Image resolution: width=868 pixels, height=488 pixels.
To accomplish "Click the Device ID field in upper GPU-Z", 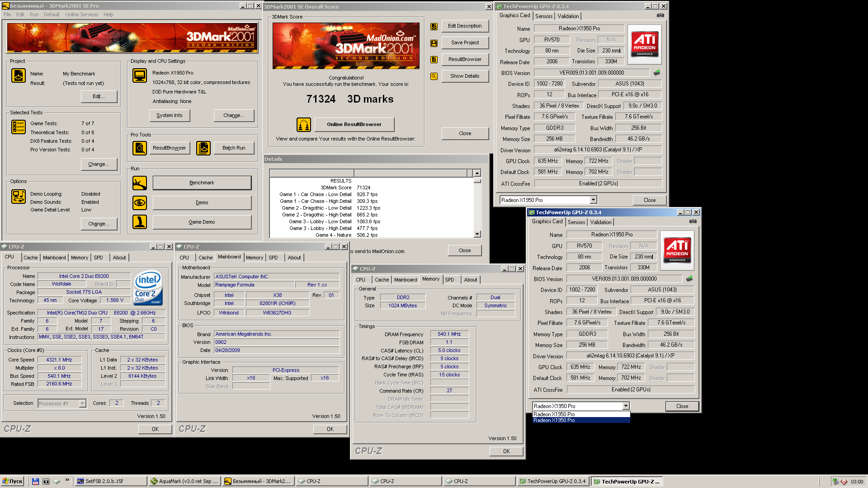I will click(x=550, y=84).
